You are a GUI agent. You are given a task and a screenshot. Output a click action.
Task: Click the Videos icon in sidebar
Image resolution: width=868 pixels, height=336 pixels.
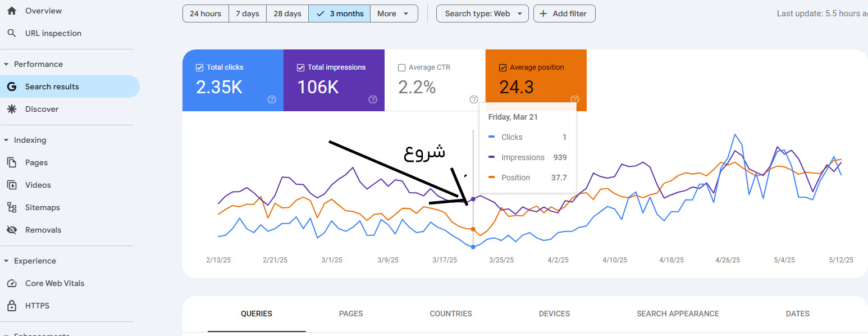[11, 185]
